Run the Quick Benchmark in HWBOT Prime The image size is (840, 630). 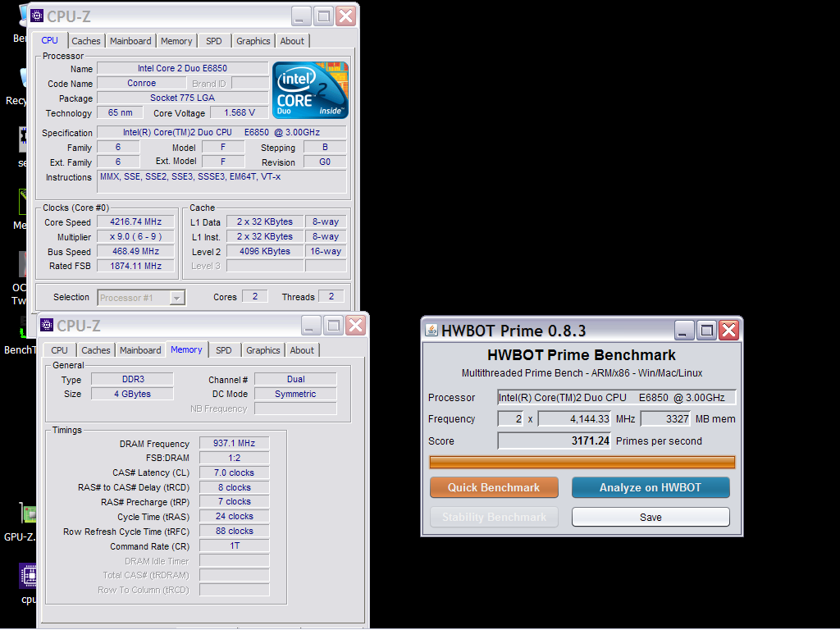pyautogui.click(x=494, y=487)
